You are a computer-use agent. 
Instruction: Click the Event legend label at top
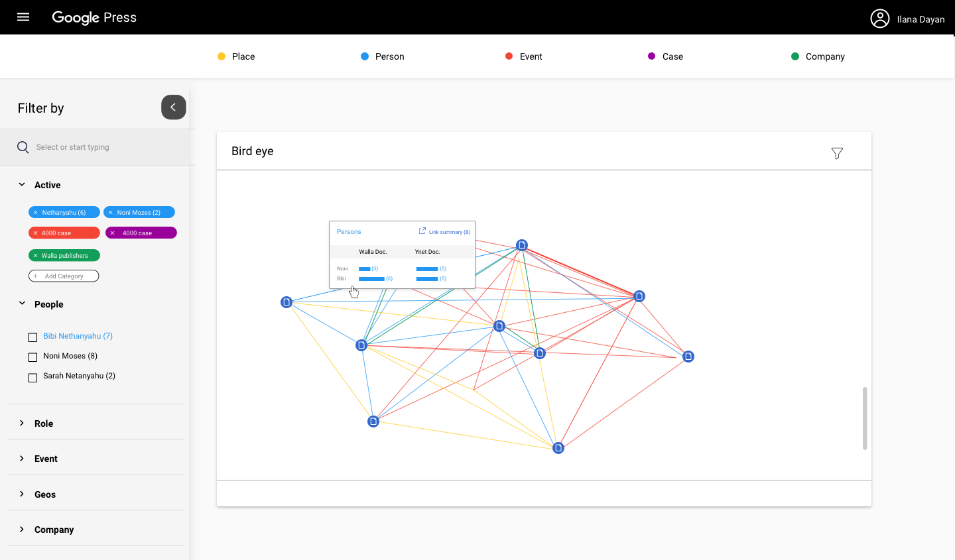[531, 56]
